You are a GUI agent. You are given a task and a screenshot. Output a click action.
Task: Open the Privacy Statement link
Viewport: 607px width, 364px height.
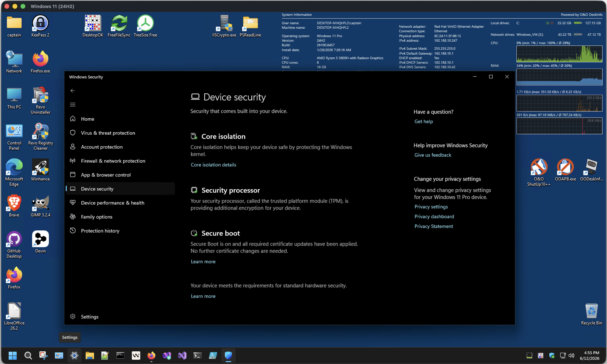tap(434, 226)
